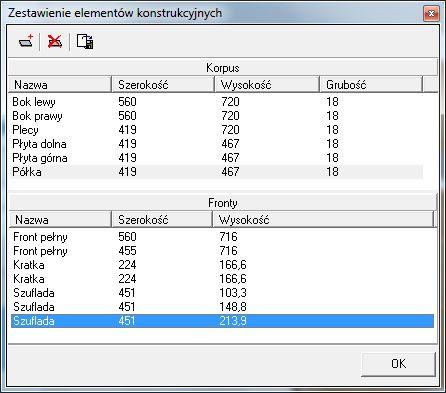Select the Półka row
The height and width of the screenshot is (393, 446).
point(217,172)
